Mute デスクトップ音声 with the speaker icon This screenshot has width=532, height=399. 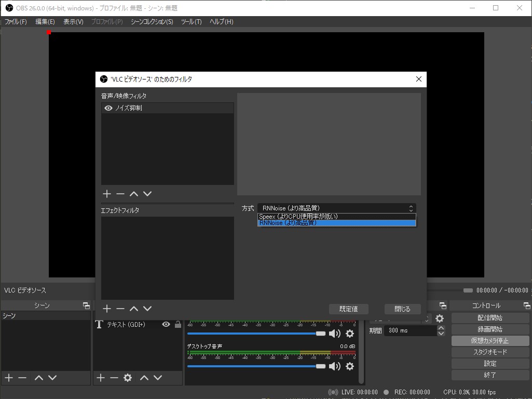335,366
